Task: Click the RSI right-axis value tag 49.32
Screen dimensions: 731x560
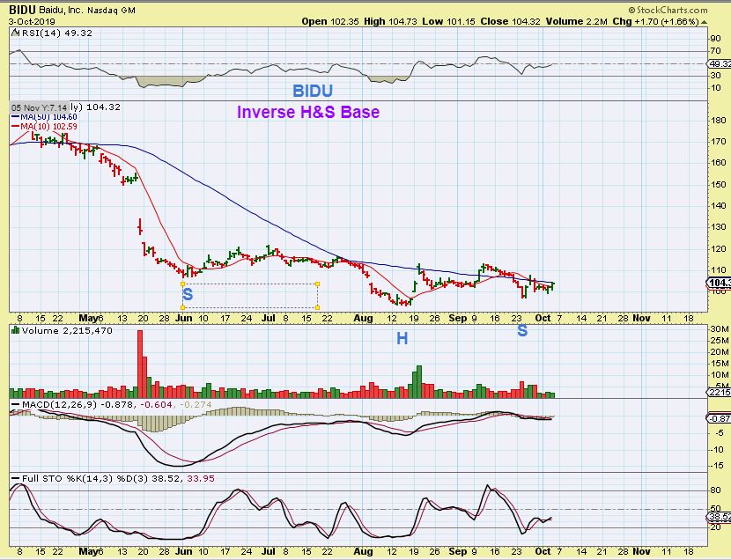Action: [720, 64]
